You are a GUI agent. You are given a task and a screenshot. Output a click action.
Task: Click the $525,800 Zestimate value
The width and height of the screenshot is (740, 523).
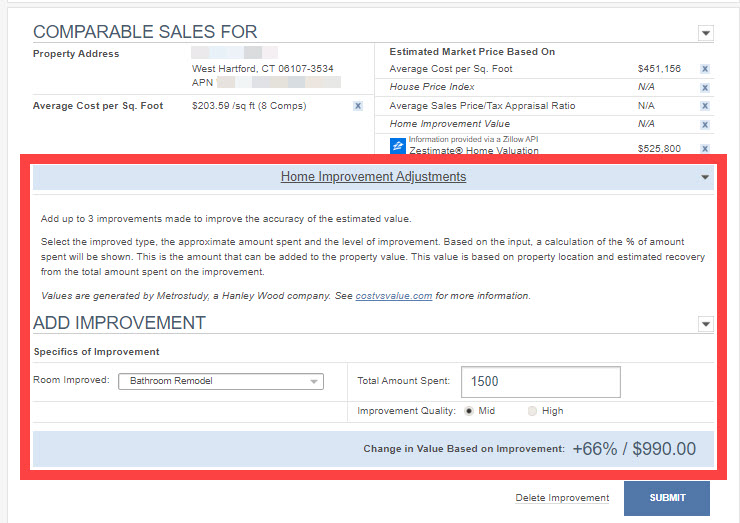(x=659, y=149)
